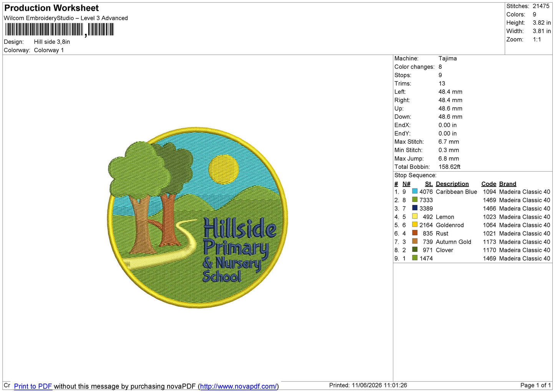Click the zoom value 1:1
This screenshot has height=392, width=555.
[537, 40]
